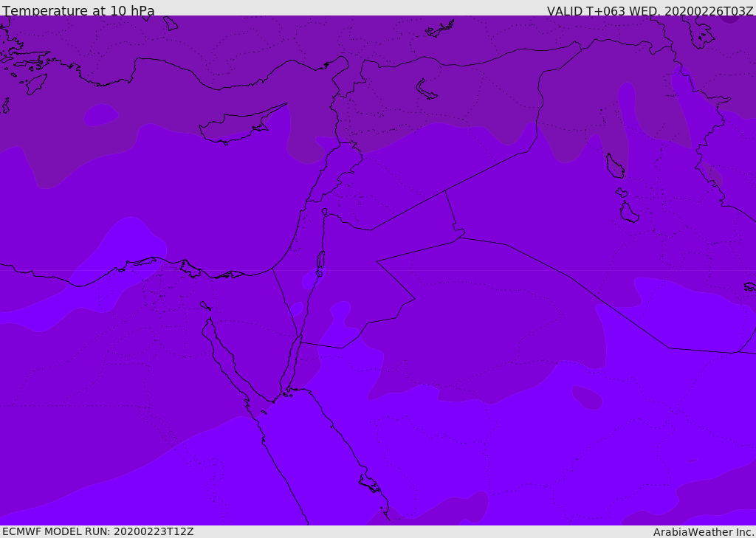
Task: Click the 'ArabiaWeather Inc' credit text
Action: [x=703, y=532]
